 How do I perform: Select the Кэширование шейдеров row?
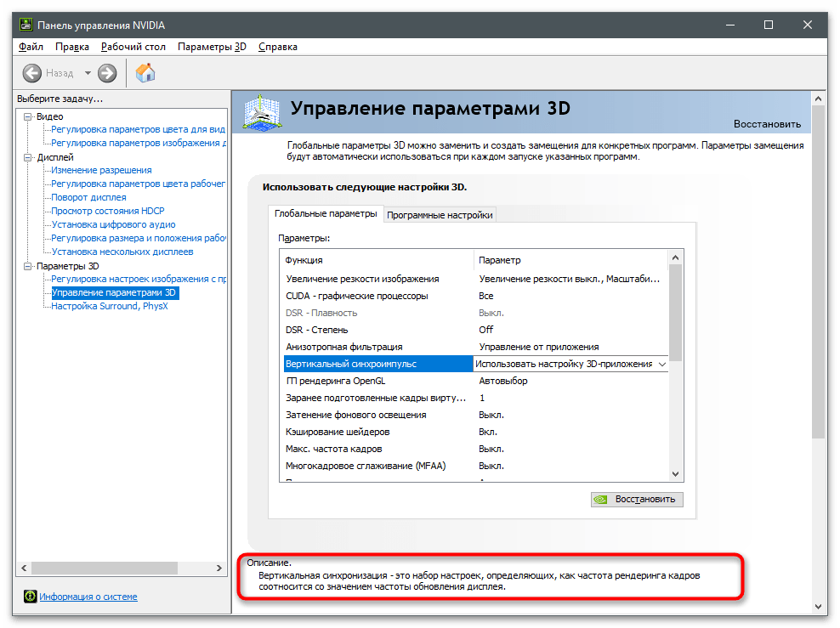tap(474, 432)
